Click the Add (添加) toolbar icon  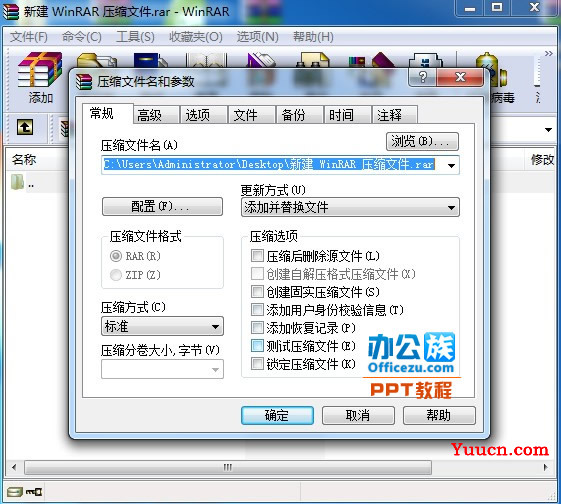[x=40, y=77]
